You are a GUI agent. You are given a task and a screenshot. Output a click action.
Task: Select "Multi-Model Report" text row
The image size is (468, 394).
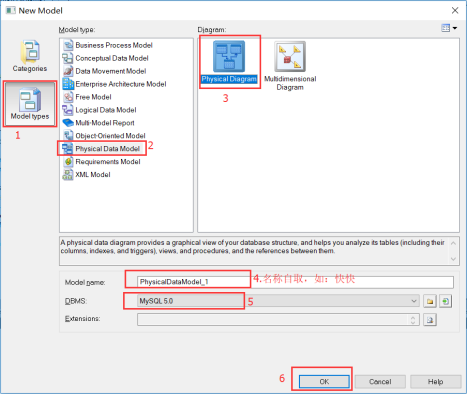click(105, 123)
